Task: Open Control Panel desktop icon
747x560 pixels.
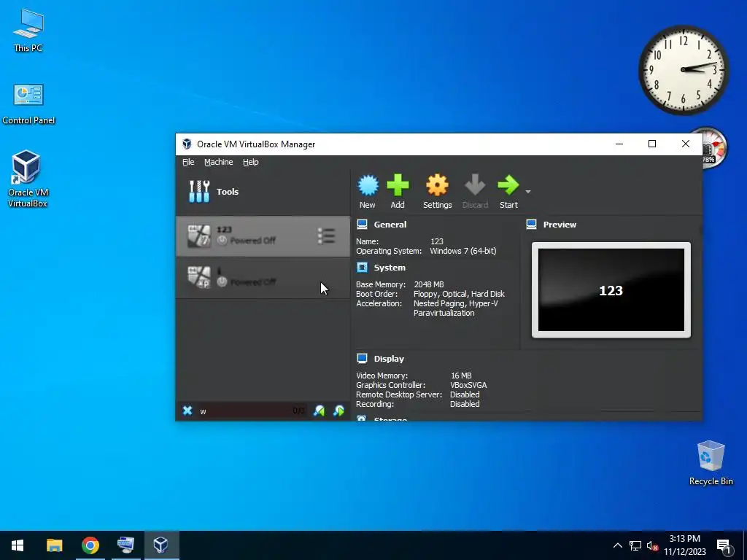Action: (x=28, y=104)
